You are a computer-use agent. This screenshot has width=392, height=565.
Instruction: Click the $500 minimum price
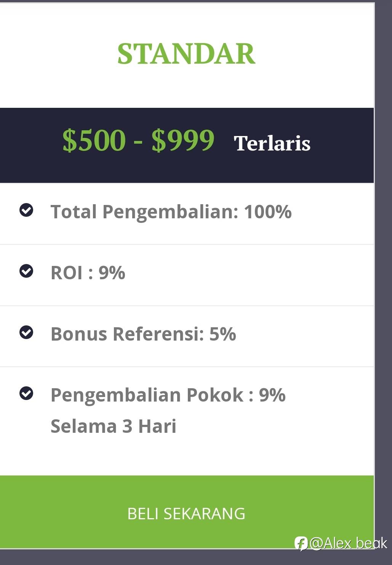click(x=94, y=140)
